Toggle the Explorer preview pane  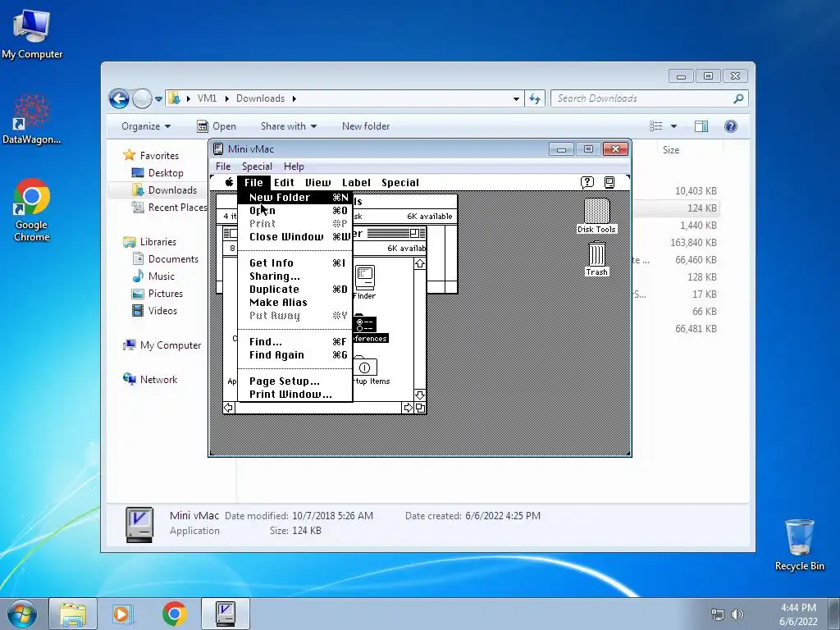pyautogui.click(x=701, y=126)
